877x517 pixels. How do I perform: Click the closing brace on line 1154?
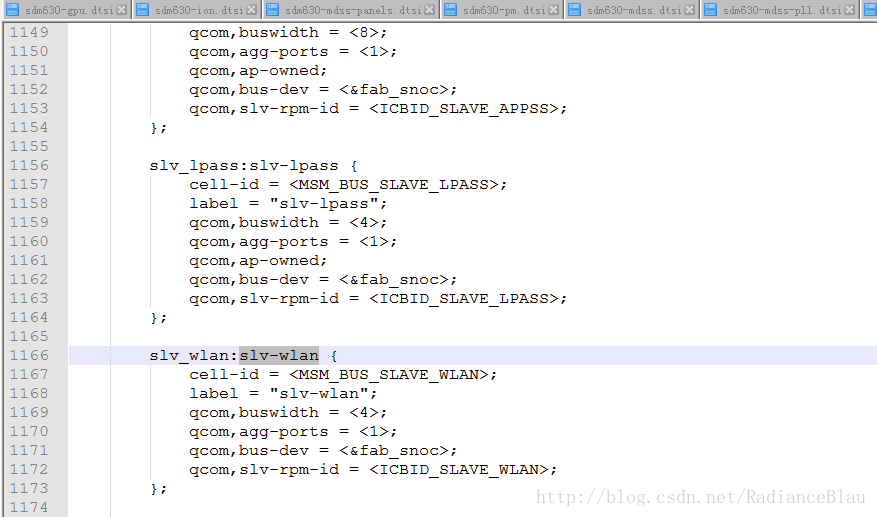158,128
